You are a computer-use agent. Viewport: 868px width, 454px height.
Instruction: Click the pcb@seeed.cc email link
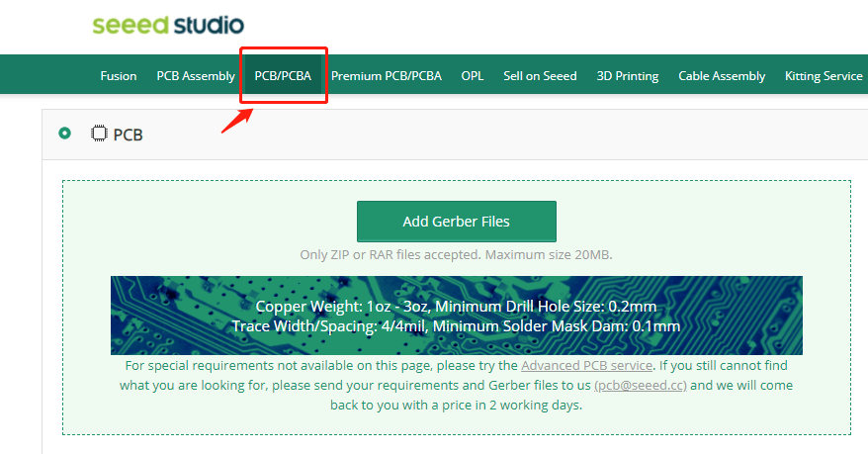[x=641, y=385]
